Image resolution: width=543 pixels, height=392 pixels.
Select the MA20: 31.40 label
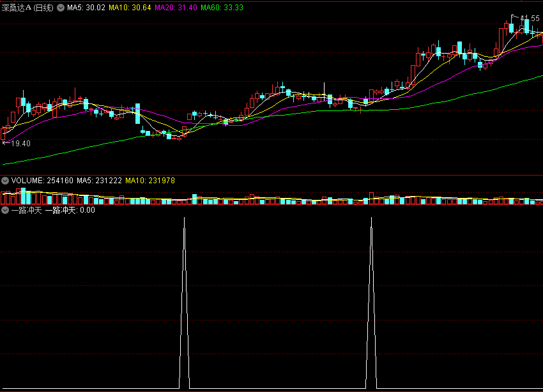click(176, 8)
